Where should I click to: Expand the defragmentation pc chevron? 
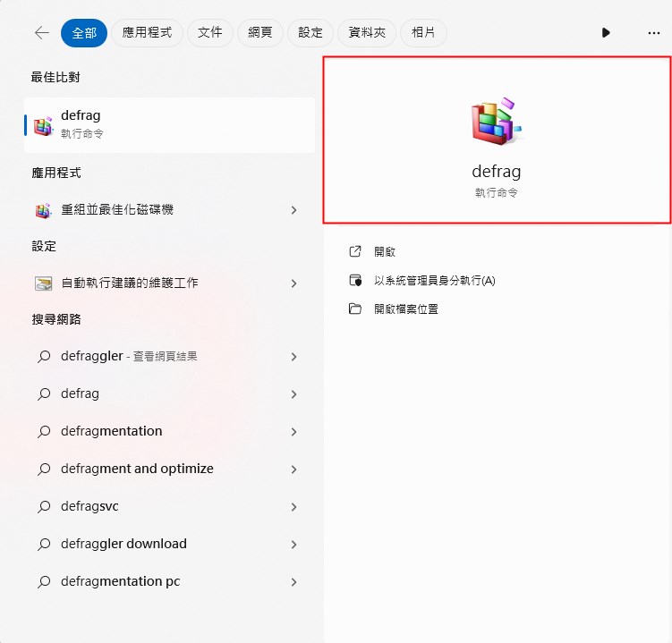click(293, 582)
